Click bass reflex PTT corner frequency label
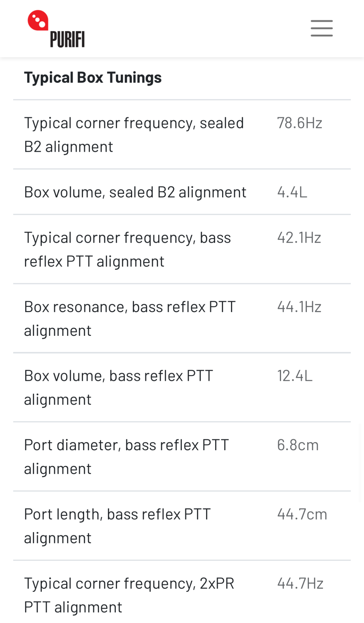Screen dimensions: 364x623 click(x=127, y=249)
